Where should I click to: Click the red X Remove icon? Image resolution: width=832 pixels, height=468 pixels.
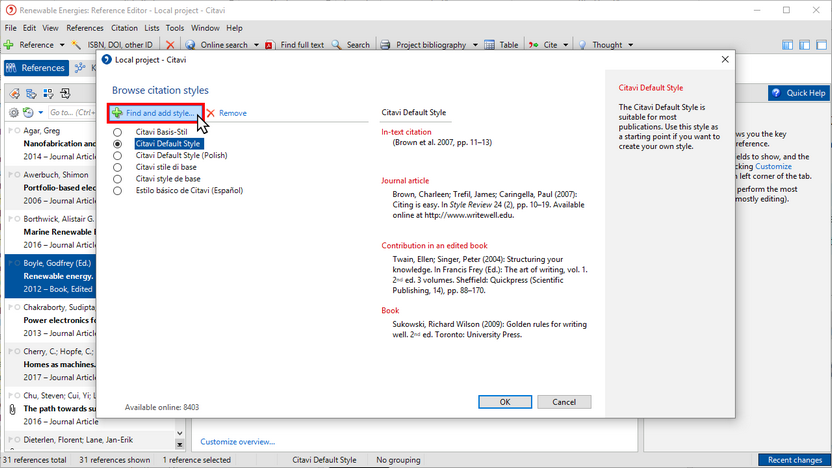(x=211, y=113)
